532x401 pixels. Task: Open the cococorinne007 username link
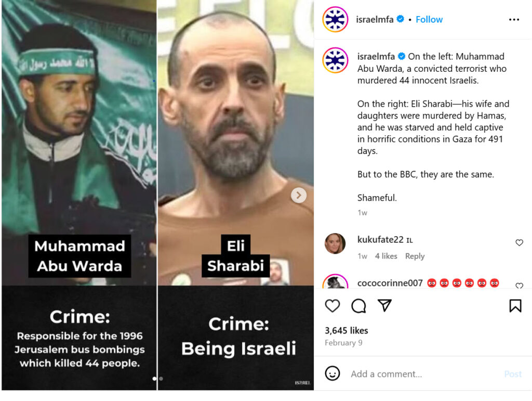tap(390, 283)
